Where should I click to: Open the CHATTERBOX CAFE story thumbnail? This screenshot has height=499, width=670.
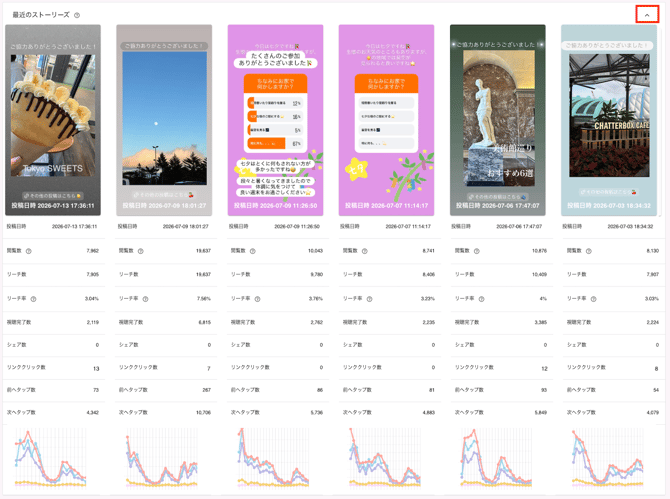coord(609,120)
